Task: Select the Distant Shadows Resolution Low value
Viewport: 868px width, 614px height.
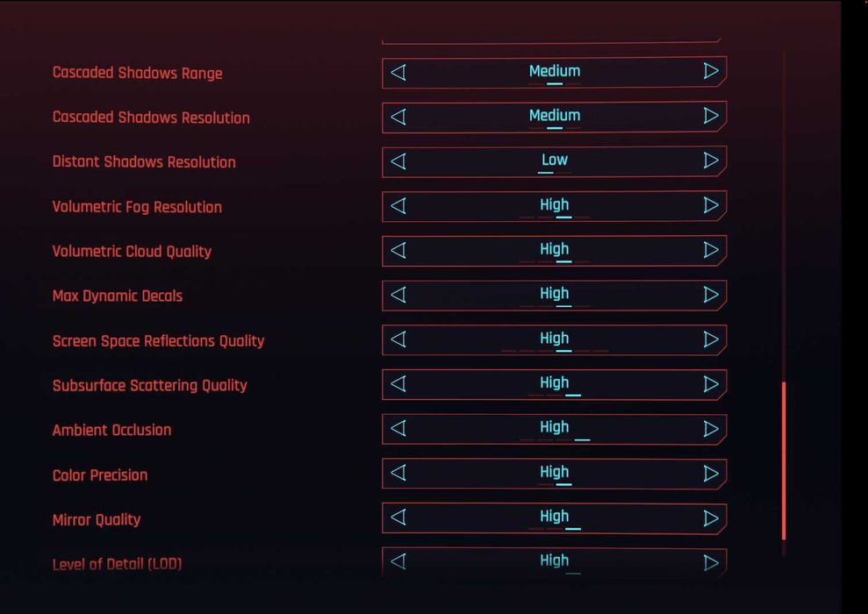Action: pyautogui.click(x=554, y=161)
